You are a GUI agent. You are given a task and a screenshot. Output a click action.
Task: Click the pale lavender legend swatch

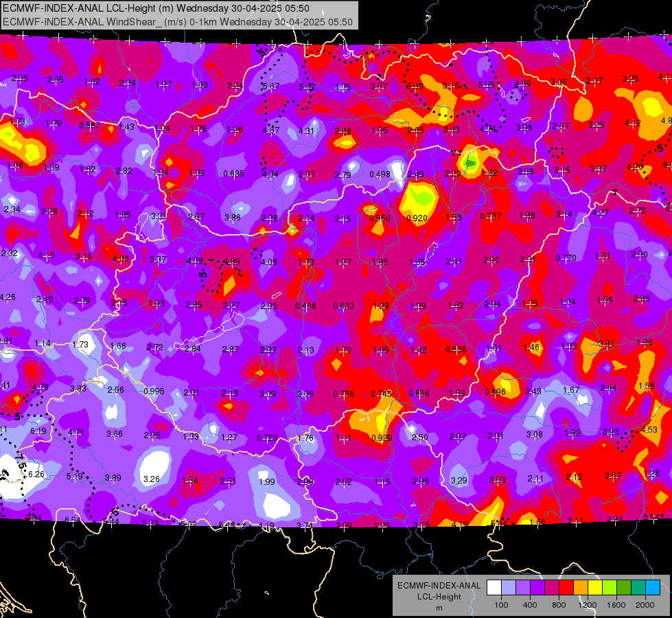[509, 587]
